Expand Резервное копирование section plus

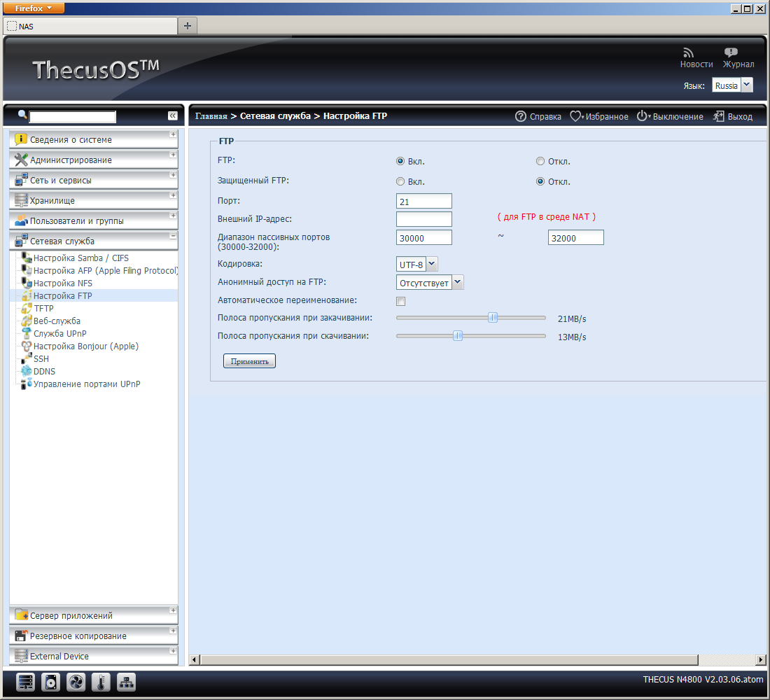[173, 630]
